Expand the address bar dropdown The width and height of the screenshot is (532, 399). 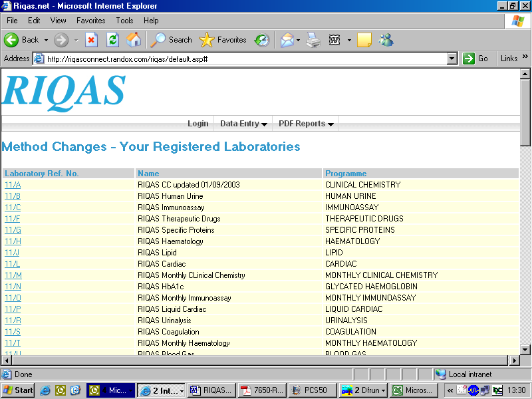(452, 59)
